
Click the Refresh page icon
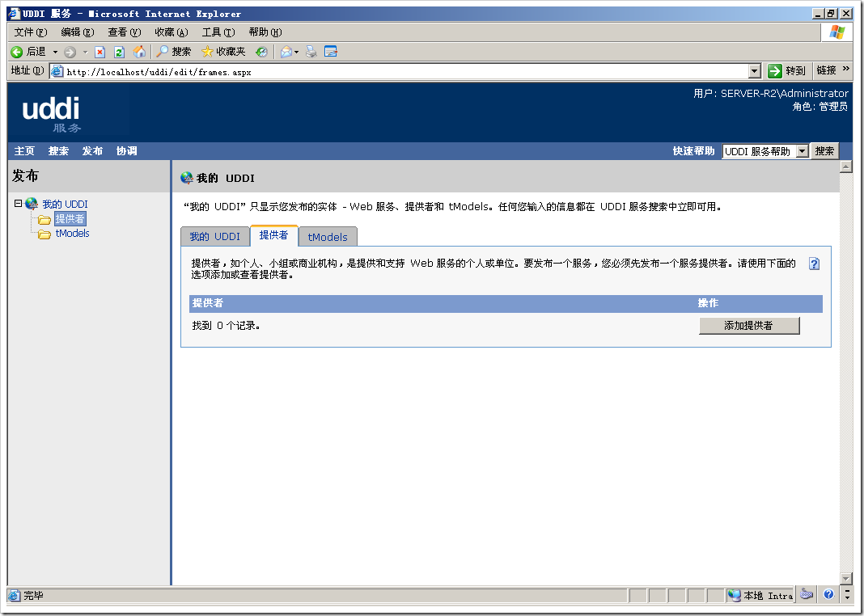click(119, 53)
